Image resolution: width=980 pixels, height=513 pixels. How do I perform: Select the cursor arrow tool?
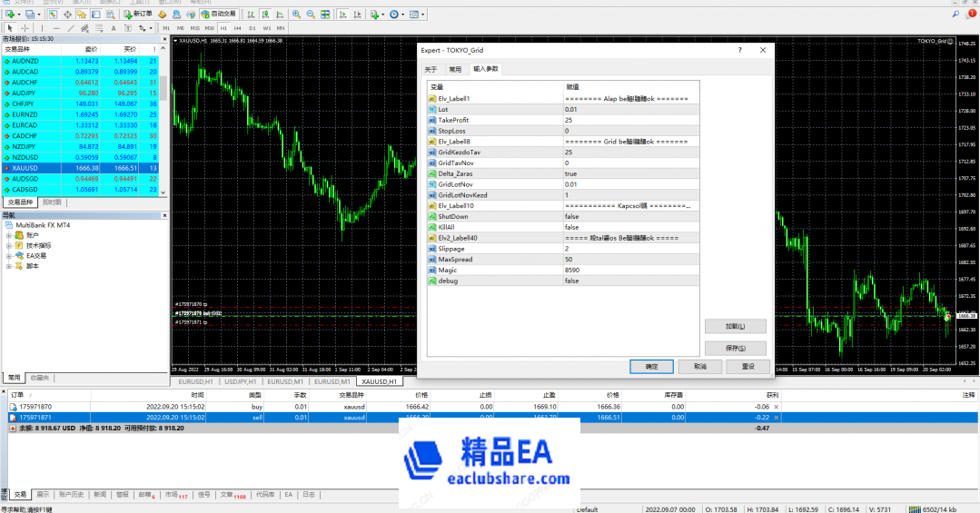click(10, 28)
